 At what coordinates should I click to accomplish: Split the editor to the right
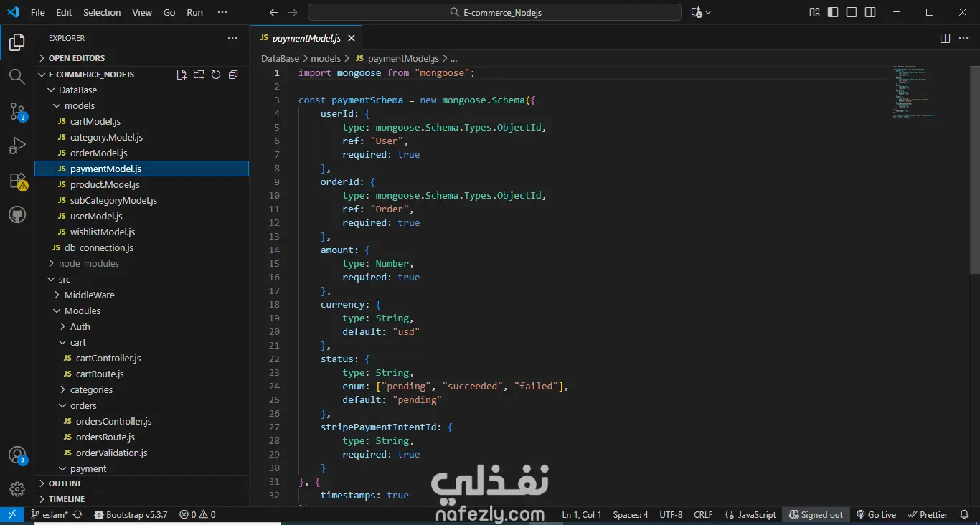coord(945,38)
